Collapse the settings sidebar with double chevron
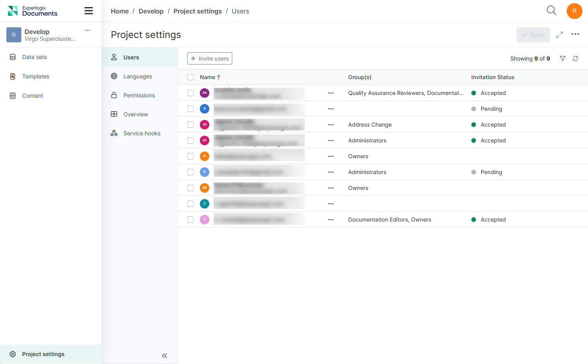This screenshot has width=588, height=364. tap(164, 356)
